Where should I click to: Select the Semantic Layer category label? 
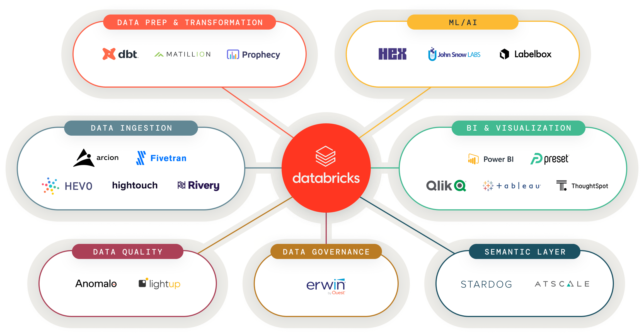click(525, 252)
